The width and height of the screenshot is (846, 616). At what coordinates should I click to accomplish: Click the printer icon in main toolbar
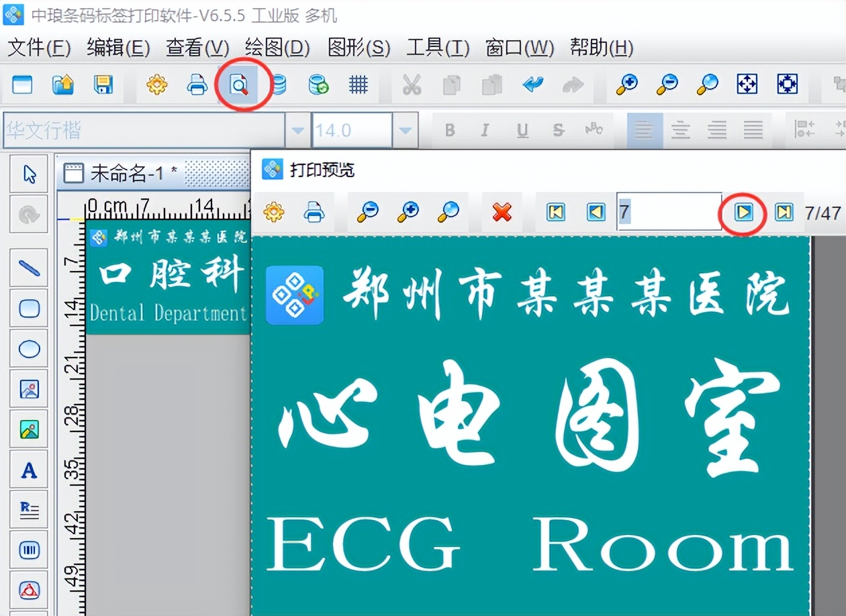pyautogui.click(x=197, y=85)
